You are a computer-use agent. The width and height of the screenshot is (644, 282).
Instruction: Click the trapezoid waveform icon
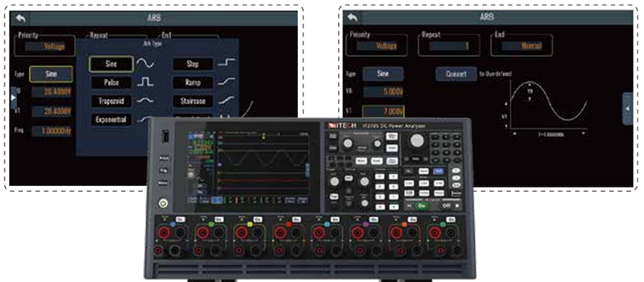pyautogui.click(x=145, y=100)
